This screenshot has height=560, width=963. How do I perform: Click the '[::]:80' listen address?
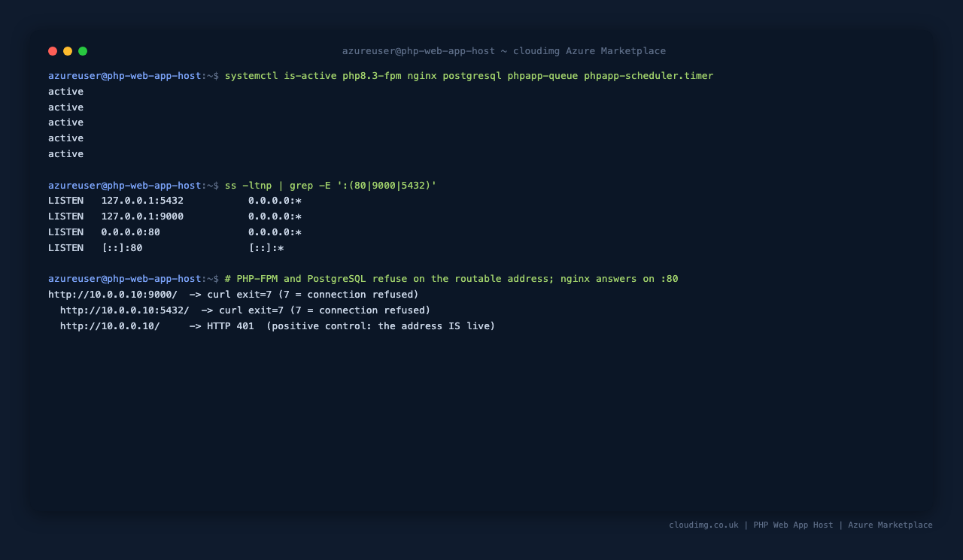click(x=122, y=248)
